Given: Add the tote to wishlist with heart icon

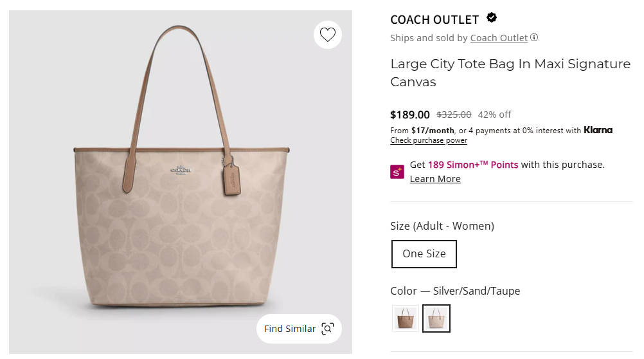Looking at the screenshot, I should coord(328,35).
